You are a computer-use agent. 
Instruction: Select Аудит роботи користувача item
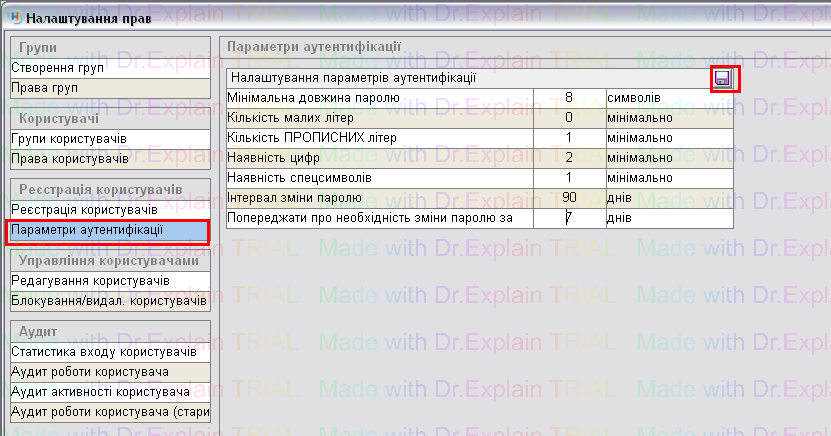tap(108, 371)
